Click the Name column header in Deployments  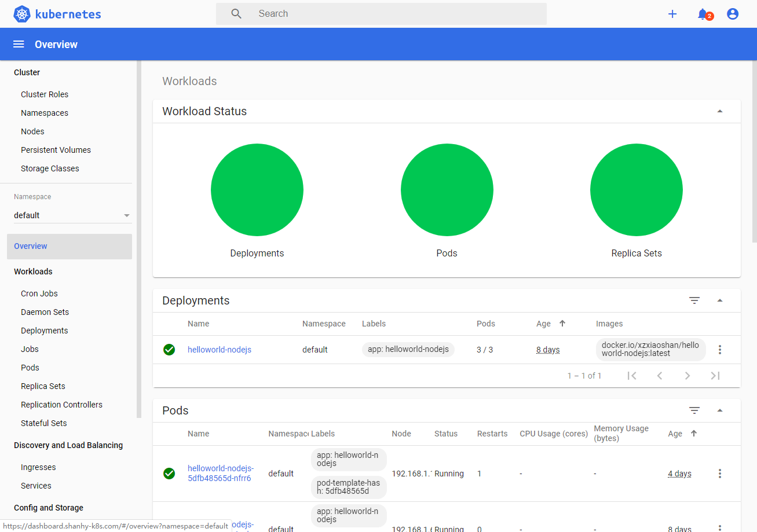point(199,324)
